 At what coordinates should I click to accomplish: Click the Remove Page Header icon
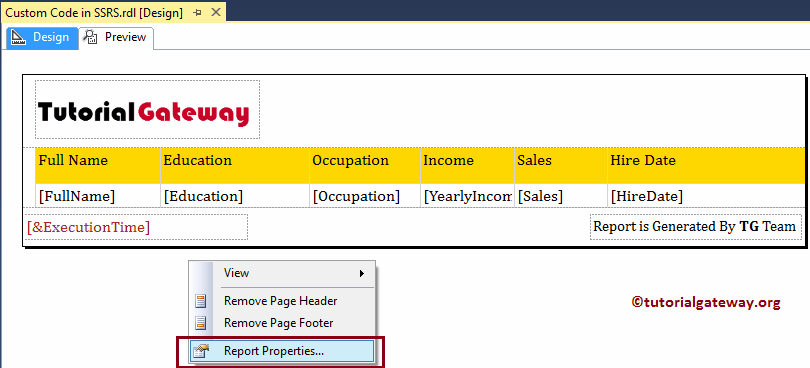(200, 301)
